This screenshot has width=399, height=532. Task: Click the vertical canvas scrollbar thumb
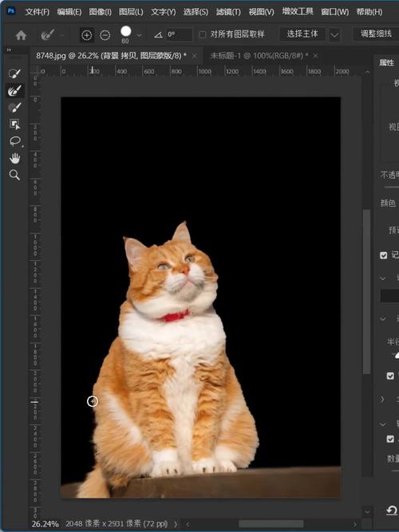click(366, 291)
